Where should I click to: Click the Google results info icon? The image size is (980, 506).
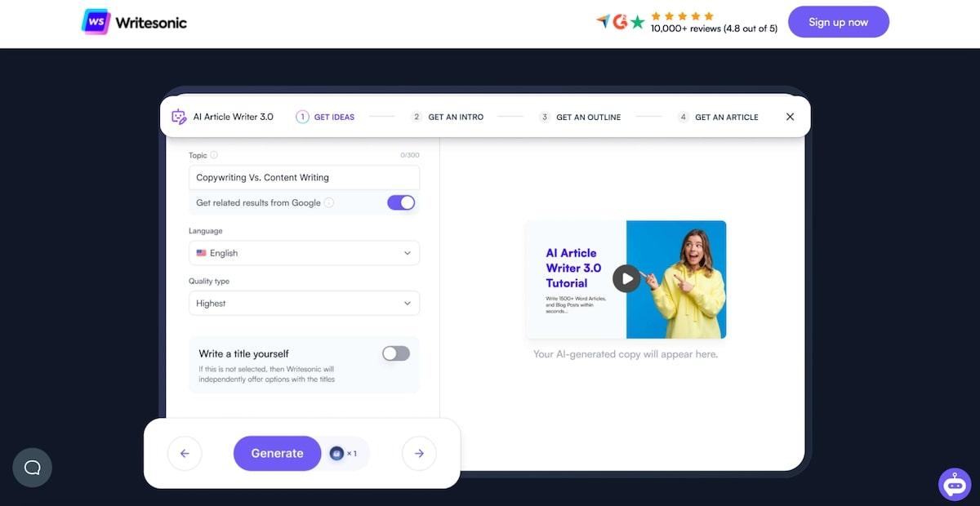(x=329, y=202)
